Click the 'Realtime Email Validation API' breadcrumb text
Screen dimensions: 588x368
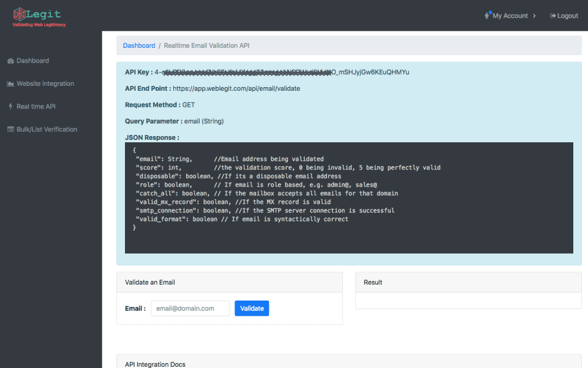coord(206,45)
